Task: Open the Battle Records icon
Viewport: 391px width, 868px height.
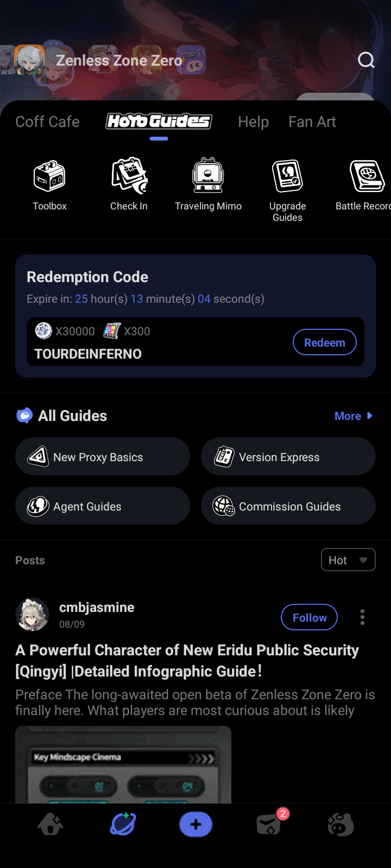Action: tap(366, 176)
